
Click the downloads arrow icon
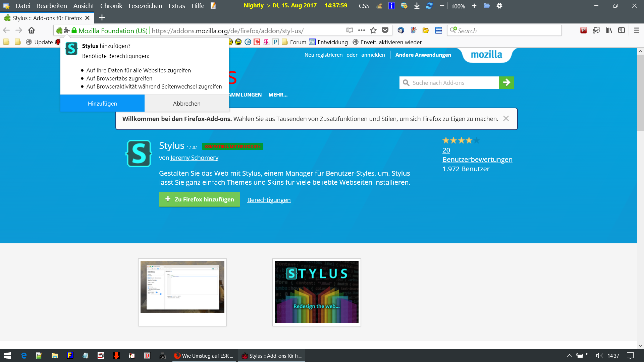(x=417, y=6)
